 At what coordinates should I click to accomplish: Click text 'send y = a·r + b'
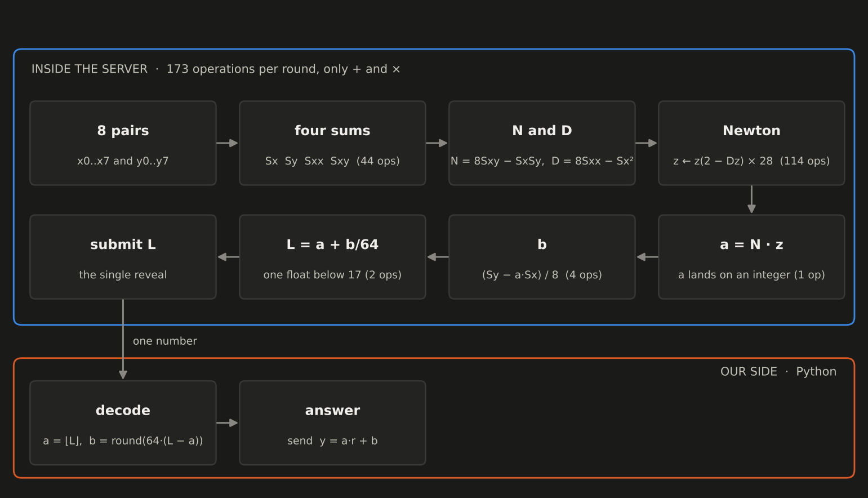pos(332,441)
